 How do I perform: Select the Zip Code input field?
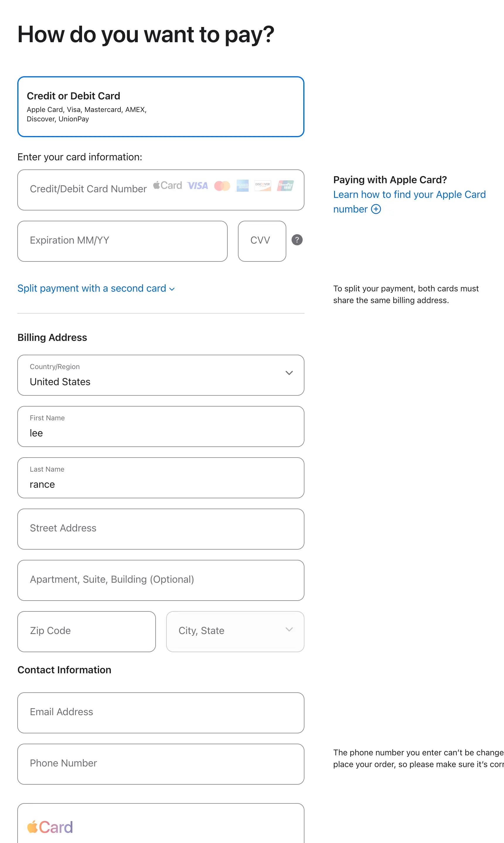coord(86,631)
